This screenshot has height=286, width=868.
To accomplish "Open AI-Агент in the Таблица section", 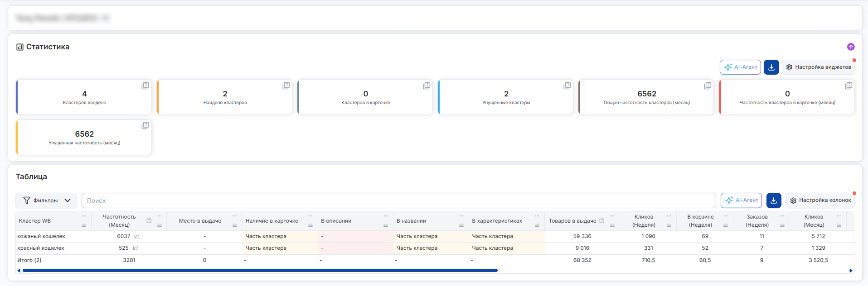I will tap(741, 200).
